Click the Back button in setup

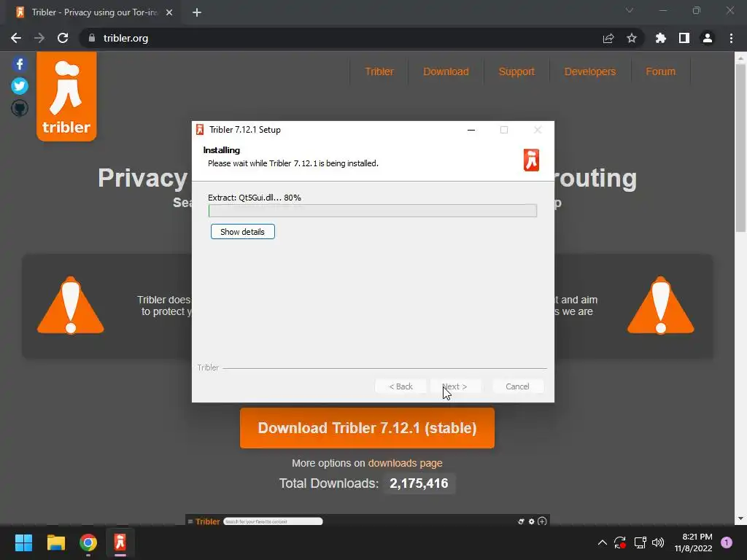[x=400, y=386]
